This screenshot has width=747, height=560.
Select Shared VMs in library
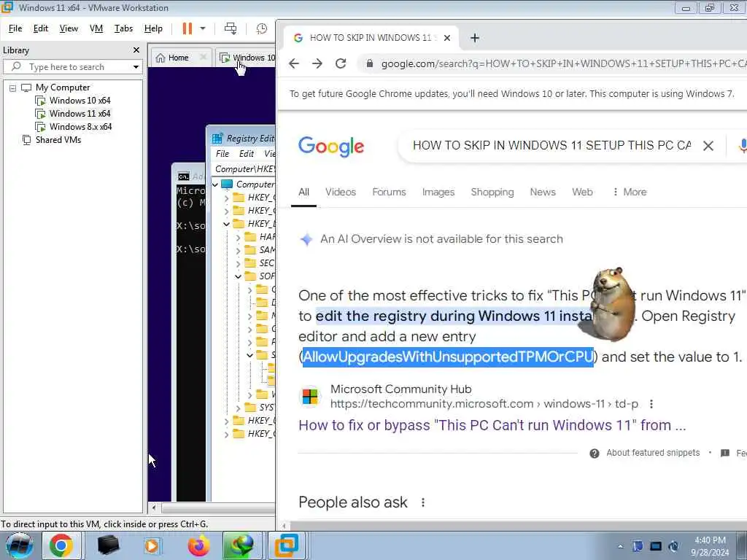(52, 139)
